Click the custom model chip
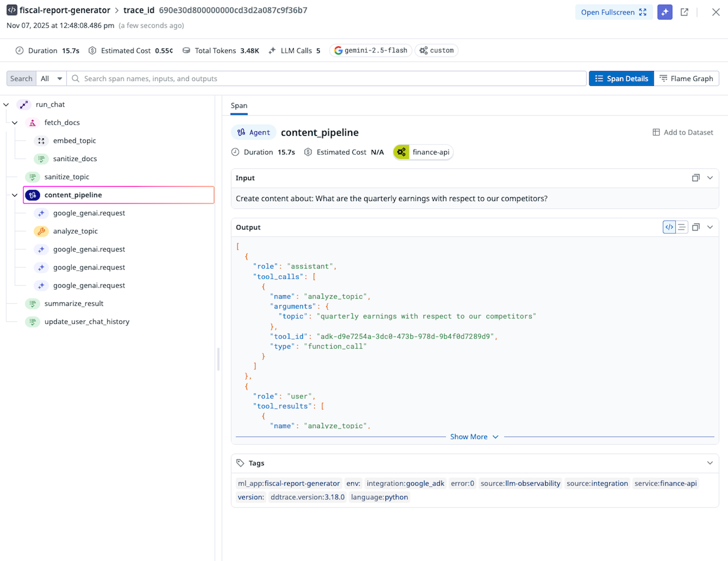The height and width of the screenshot is (561, 728). tap(436, 50)
